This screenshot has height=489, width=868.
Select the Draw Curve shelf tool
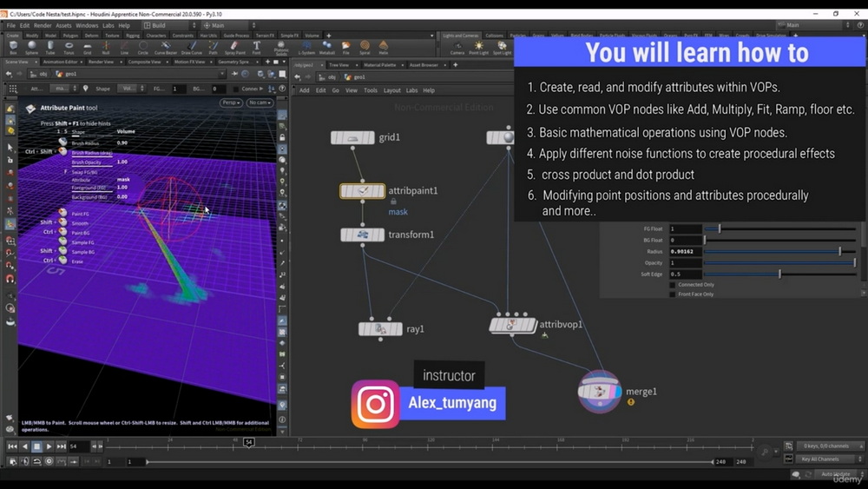click(x=192, y=48)
